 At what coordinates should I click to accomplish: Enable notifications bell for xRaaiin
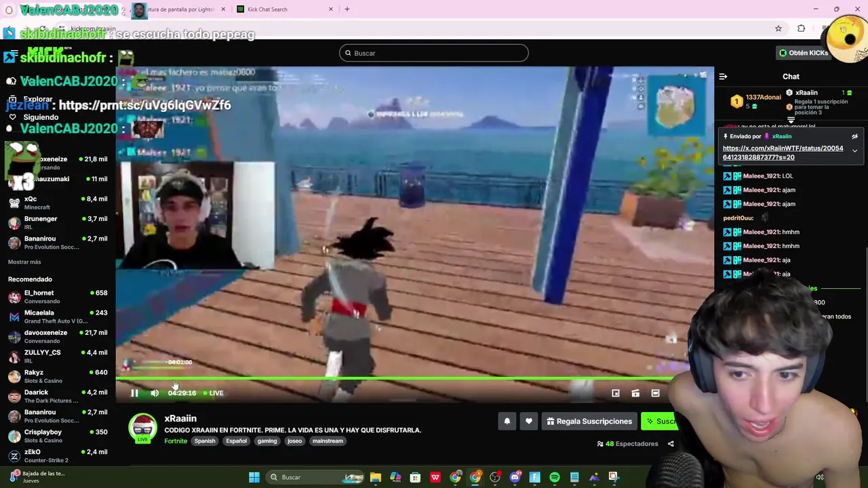507,422
